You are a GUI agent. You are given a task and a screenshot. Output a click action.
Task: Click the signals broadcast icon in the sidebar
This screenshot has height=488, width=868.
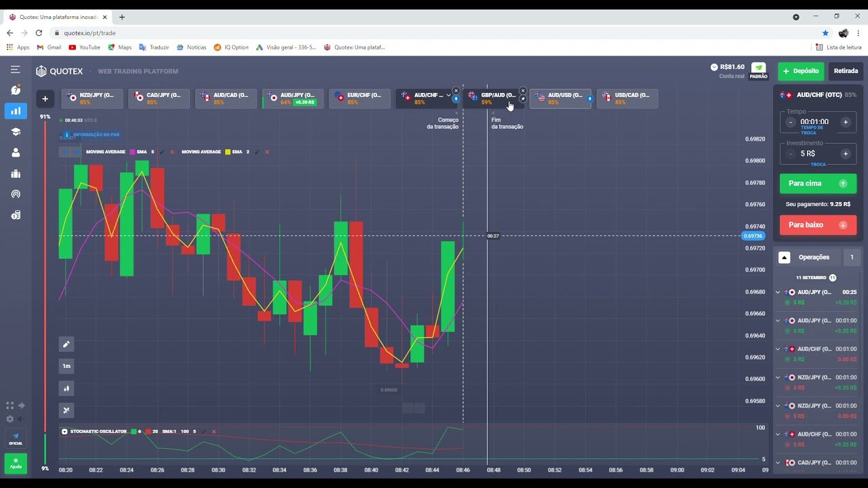click(x=15, y=194)
